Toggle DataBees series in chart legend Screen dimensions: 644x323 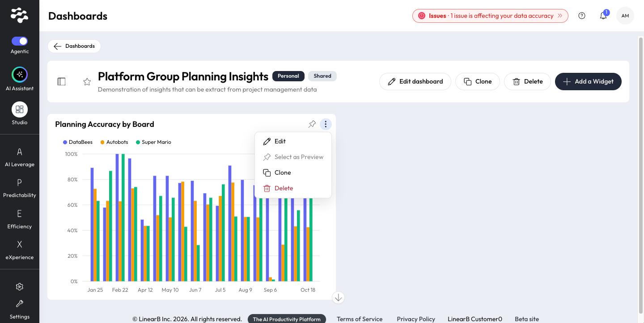pos(78,142)
